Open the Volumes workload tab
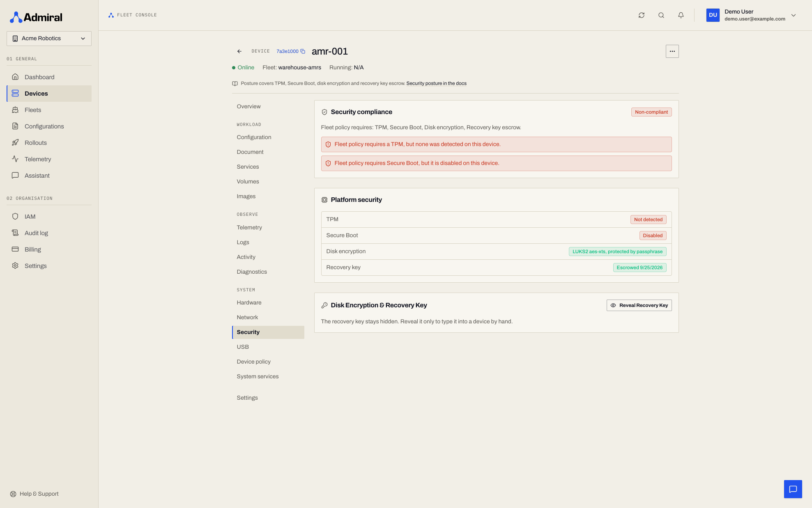This screenshot has height=508, width=812. coord(268,182)
